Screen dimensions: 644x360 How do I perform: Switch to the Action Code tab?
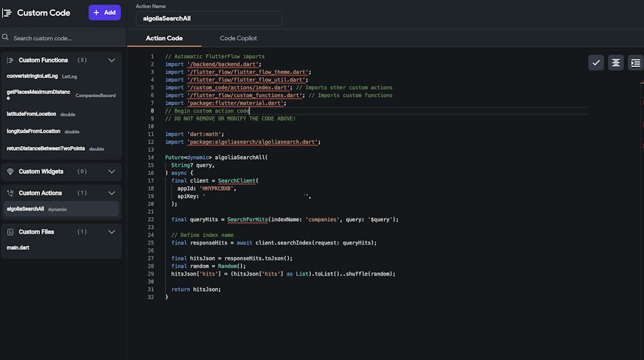click(x=164, y=38)
